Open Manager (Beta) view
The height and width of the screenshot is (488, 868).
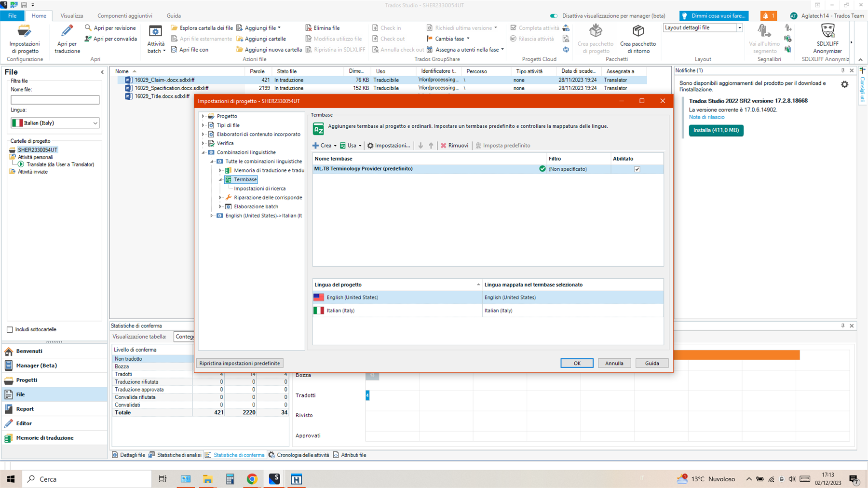[x=54, y=366]
